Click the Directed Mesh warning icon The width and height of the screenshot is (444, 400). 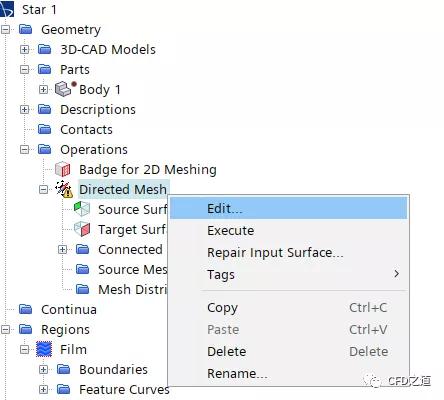click(x=64, y=189)
